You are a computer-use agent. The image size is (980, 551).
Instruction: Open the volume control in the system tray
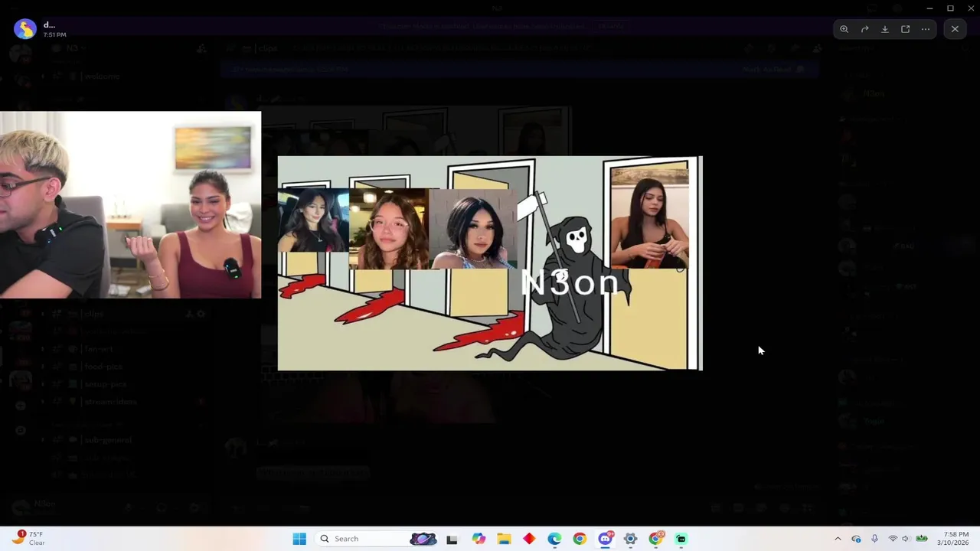click(x=906, y=539)
